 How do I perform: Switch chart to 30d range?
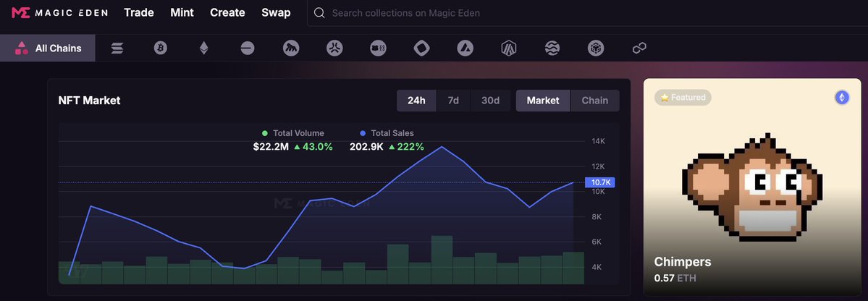coord(490,101)
